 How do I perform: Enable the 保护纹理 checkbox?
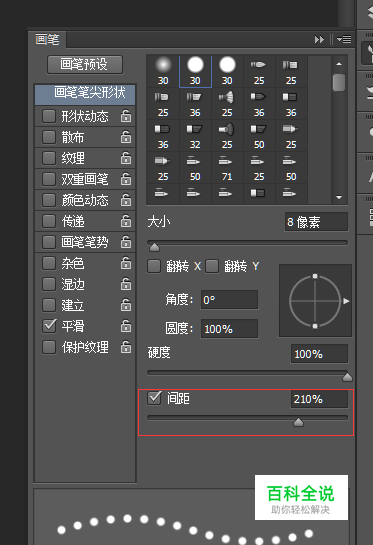(x=49, y=347)
